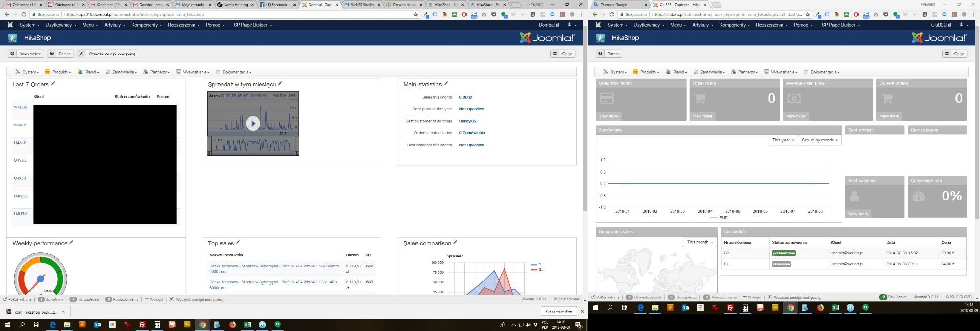Open the 'This year' period dropdown
The width and height of the screenshot is (980, 331).
(x=783, y=140)
